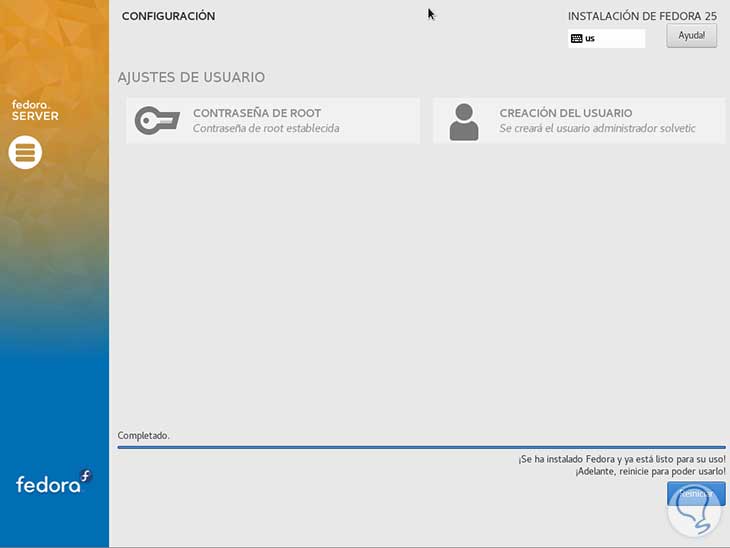Click the Fedora Server stacked-disks icon
This screenshot has height=548, width=730.
coord(25,152)
